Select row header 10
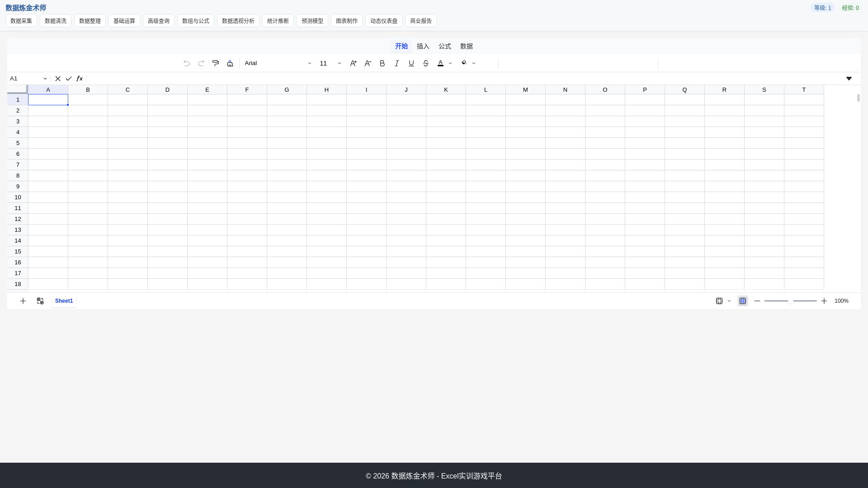 tap(18, 197)
